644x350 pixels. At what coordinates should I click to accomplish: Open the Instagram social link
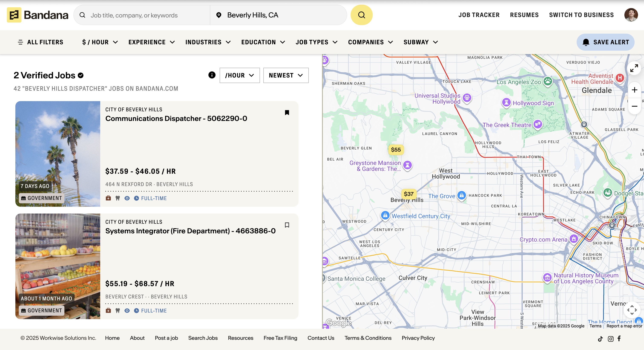[x=611, y=339]
